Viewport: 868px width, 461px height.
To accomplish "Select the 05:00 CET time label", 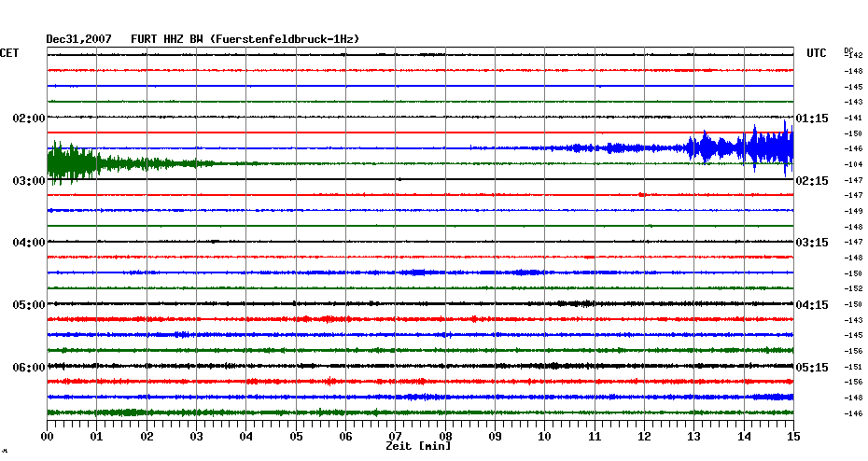I will pos(29,305).
